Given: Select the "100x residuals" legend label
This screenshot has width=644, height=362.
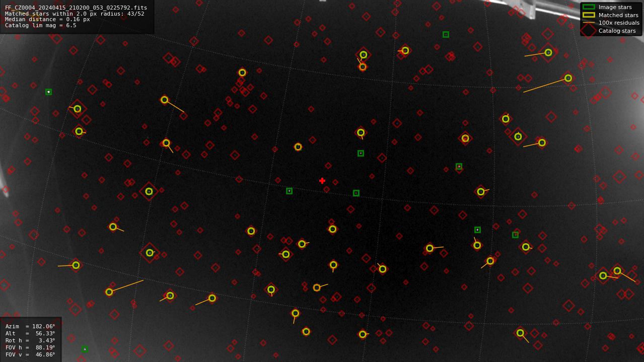Looking at the screenshot, I should coord(619,23).
